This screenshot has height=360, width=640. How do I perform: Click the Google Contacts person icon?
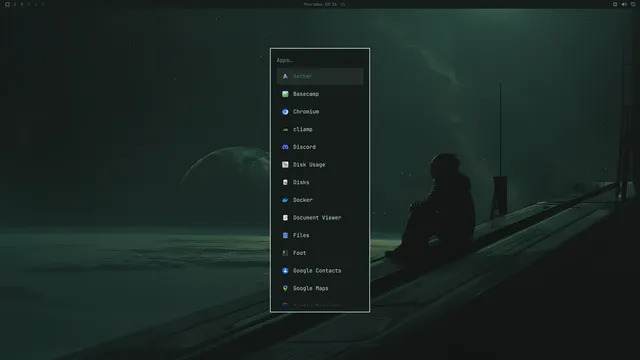click(285, 271)
